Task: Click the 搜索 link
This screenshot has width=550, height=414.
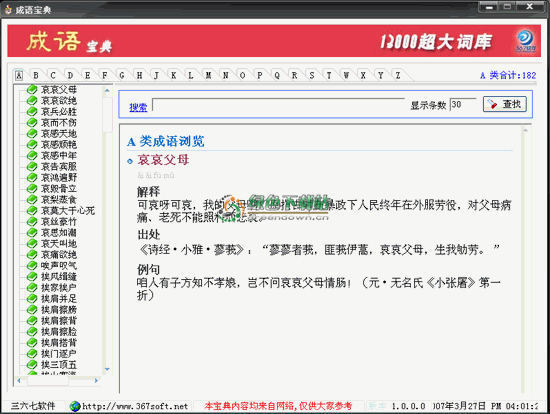Action: point(138,107)
